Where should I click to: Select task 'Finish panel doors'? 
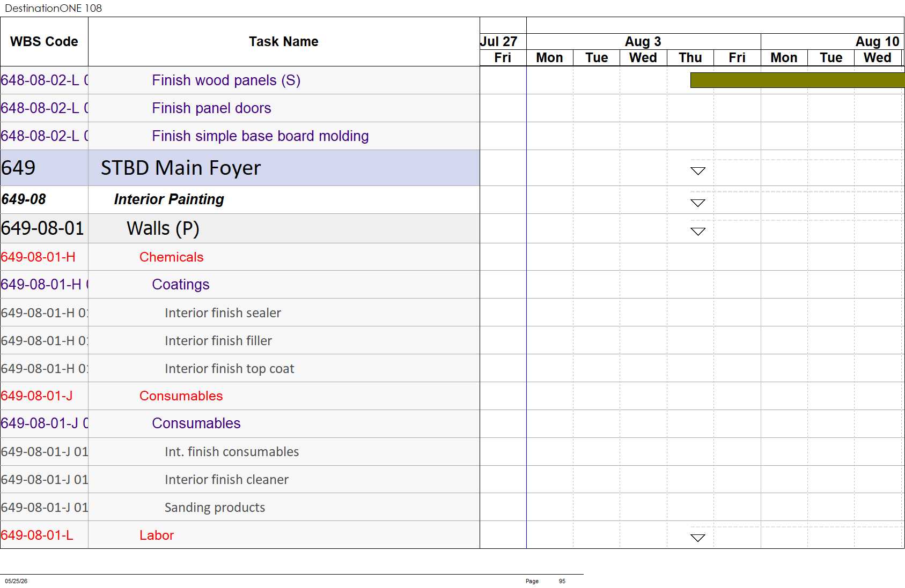click(x=211, y=108)
